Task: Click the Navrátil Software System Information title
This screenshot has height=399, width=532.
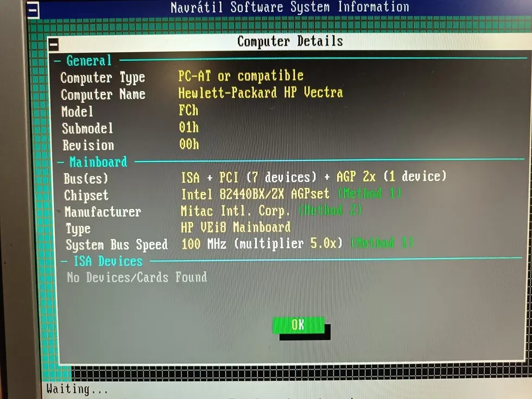Action: (290, 7)
